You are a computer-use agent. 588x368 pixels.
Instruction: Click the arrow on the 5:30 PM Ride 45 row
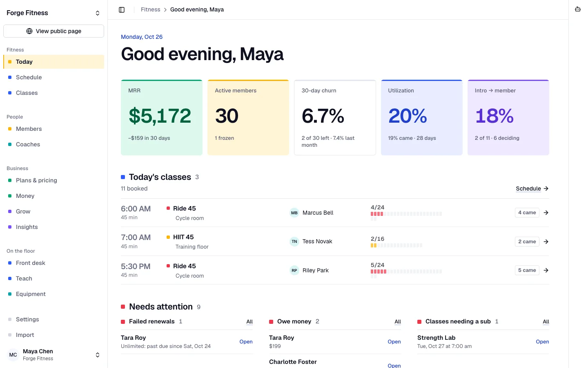(546, 270)
